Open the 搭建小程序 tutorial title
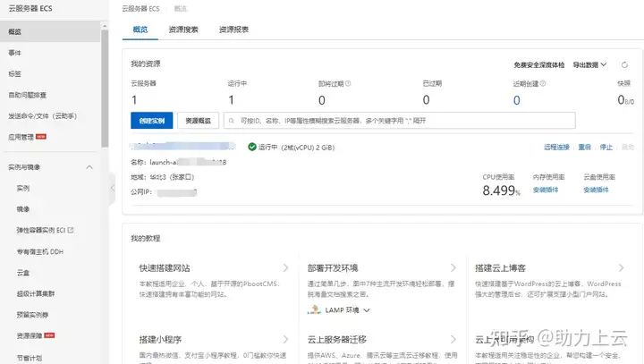This screenshot has height=364, width=644. click(160, 339)
